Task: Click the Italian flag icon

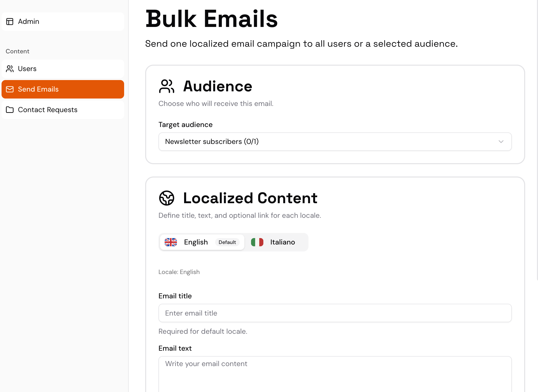Action: (257, 242)
